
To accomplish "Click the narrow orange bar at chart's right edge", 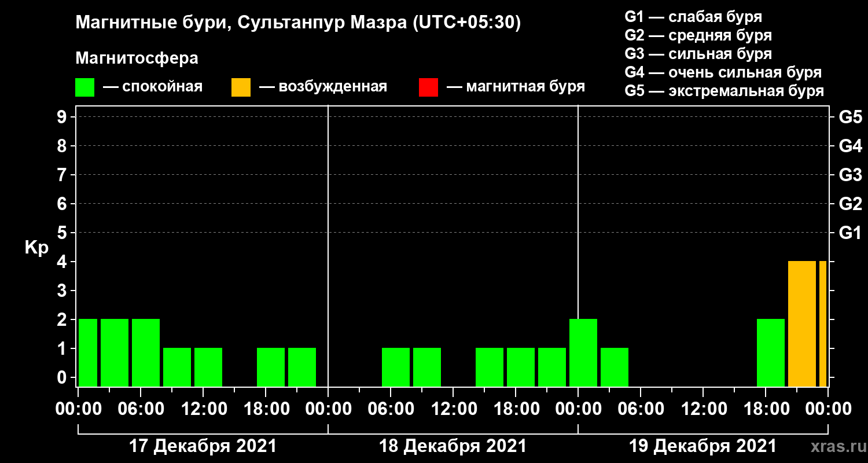I will click(x=823, y=324).
